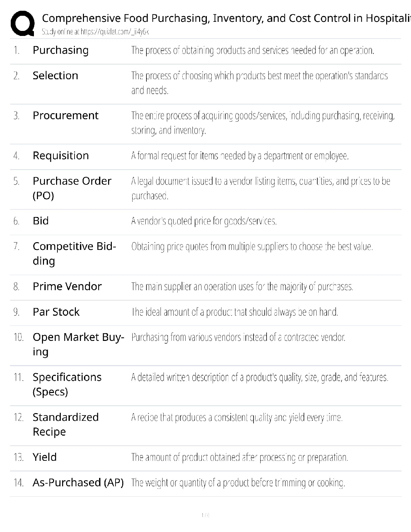This screenshot has width=411, height=532.
Task: Select the "Yield" term
Action: point(45,457)
